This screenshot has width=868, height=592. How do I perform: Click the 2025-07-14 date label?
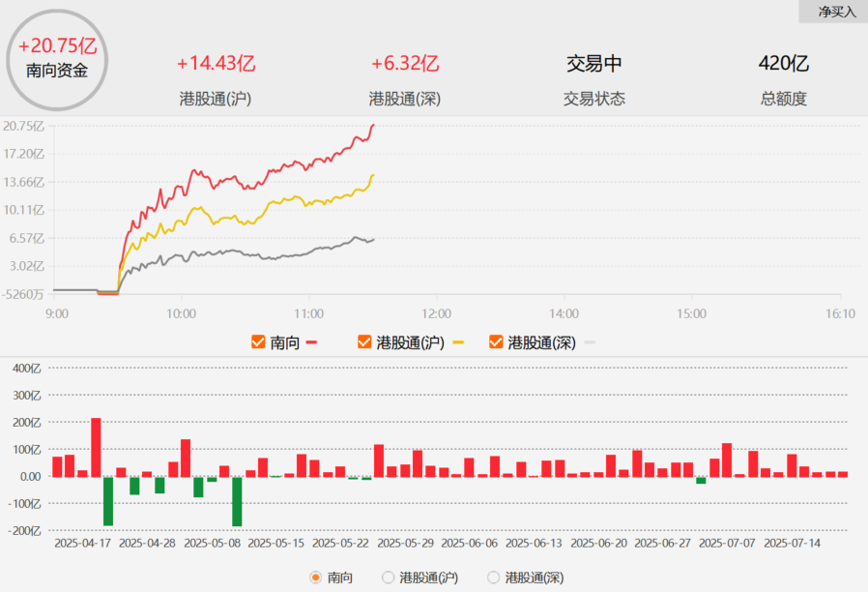[793, 544]
